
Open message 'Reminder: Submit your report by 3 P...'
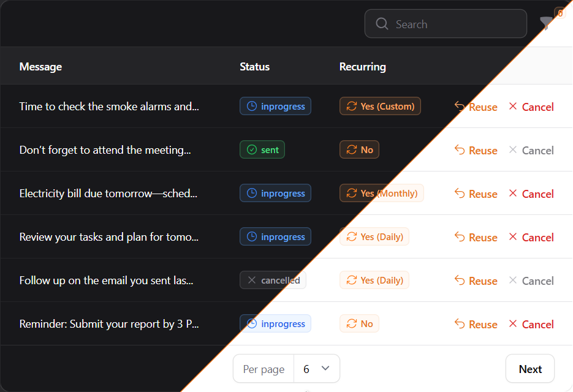pos(109,323)
